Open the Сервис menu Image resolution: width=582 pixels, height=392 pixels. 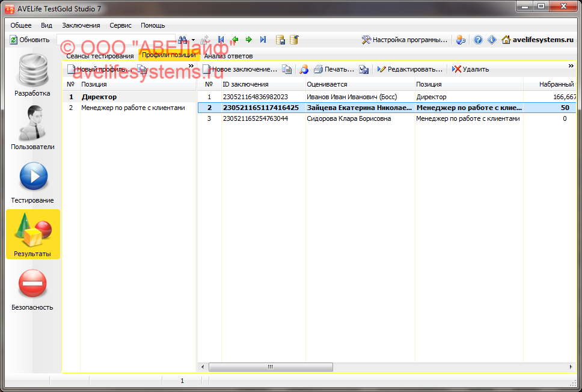(x=120, y=25)
